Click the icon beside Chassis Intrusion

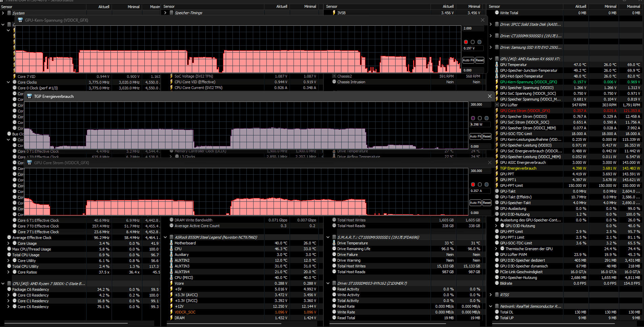(x=334, y=82)
